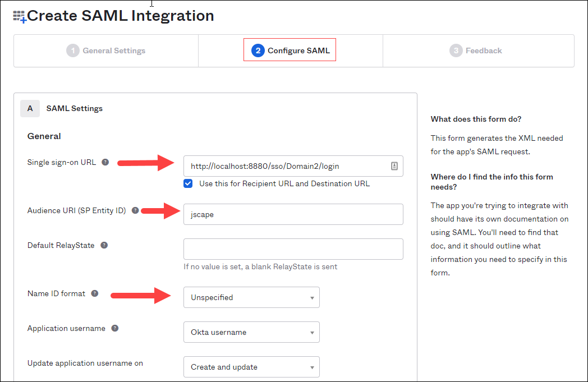Viewport: 588px width, 382px height.
Task: Switch to the Feedback step tab
Action: tap(476, 50)
